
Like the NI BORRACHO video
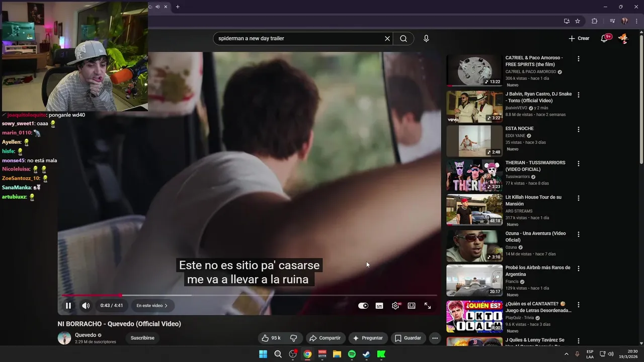click(x=271, y=338)
